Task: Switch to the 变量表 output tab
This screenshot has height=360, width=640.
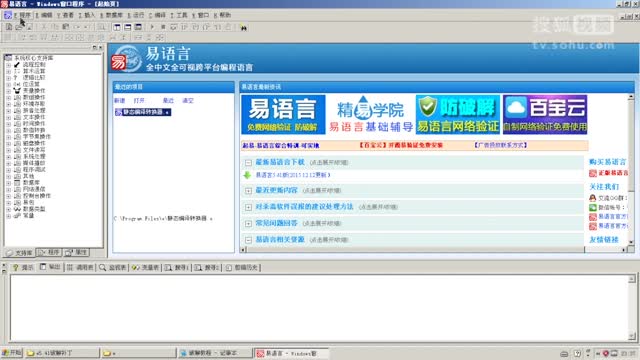Action: pyautogui.click(x=145, y=267)
